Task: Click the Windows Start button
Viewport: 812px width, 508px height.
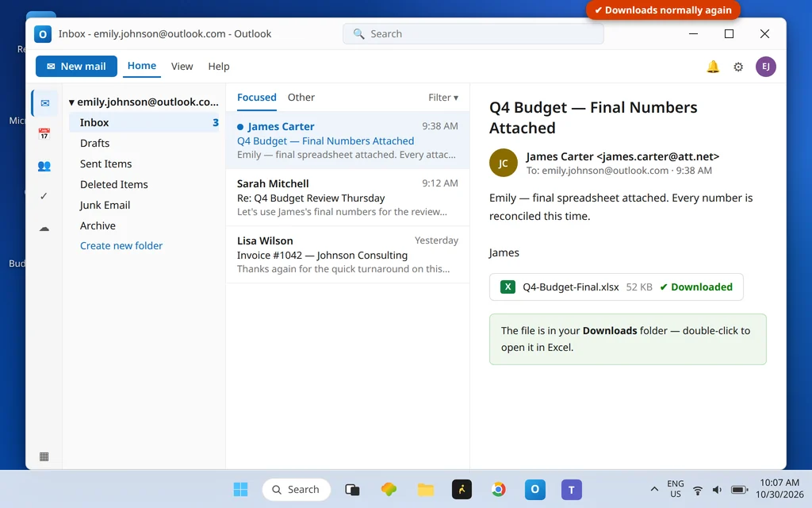Action: [240, 489]
